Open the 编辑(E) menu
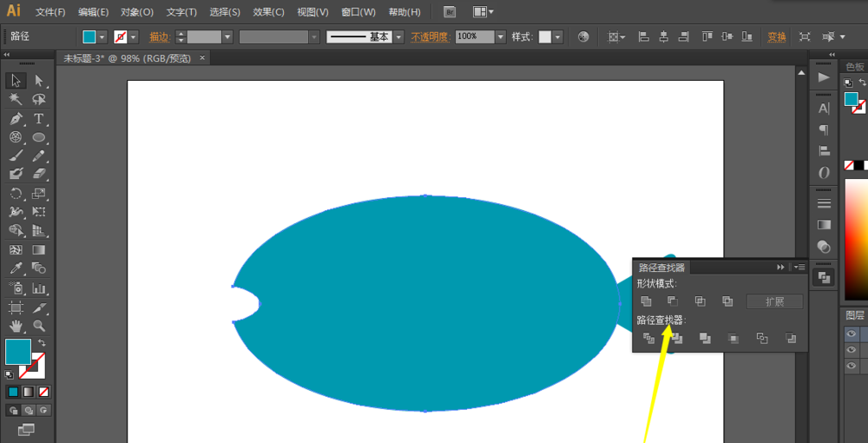The image size is (868, 443). (x=94, y=11)
